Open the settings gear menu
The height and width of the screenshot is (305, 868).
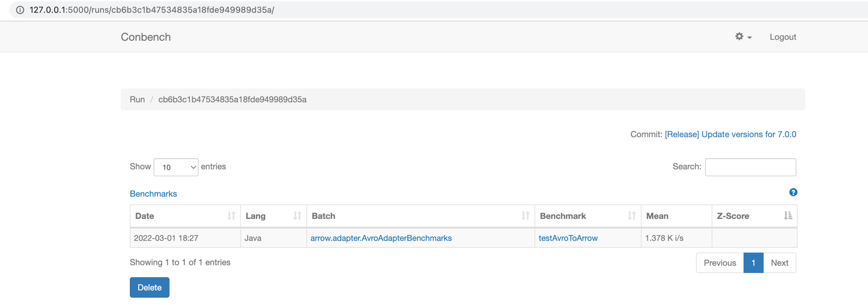(742, 37)
